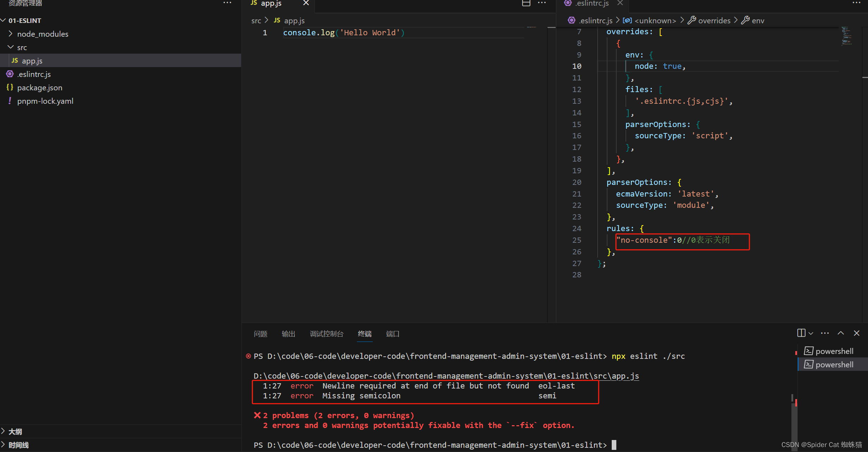Click the ecmaVersion: 'latest' line
The width and height of the screenshot is (868, 452).
(667, 194)
